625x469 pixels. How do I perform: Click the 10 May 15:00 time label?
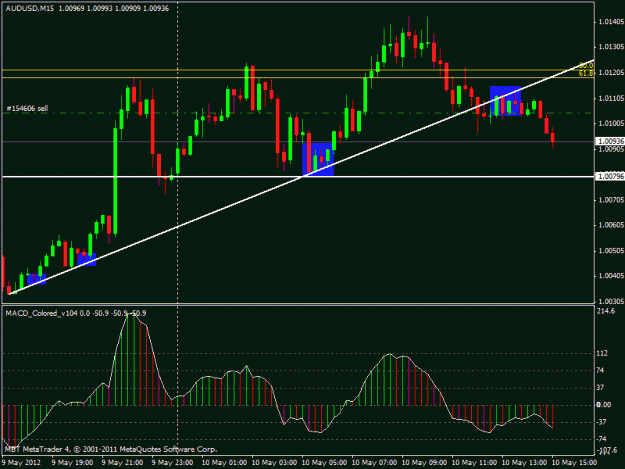(575, 463)
